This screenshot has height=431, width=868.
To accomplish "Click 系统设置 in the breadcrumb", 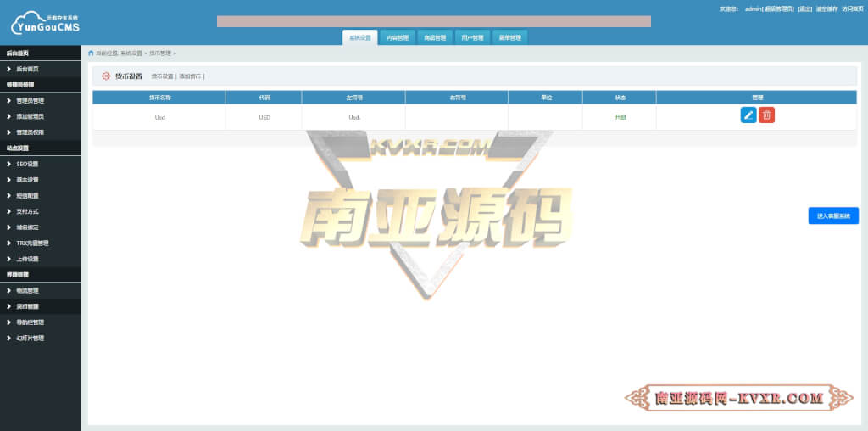I will [131, 53].
